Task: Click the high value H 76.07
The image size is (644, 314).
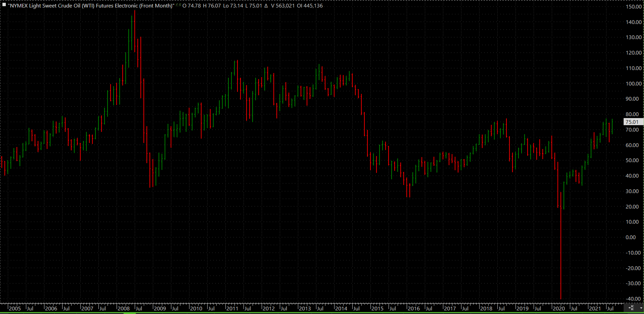Action: (x=212, y=6)
